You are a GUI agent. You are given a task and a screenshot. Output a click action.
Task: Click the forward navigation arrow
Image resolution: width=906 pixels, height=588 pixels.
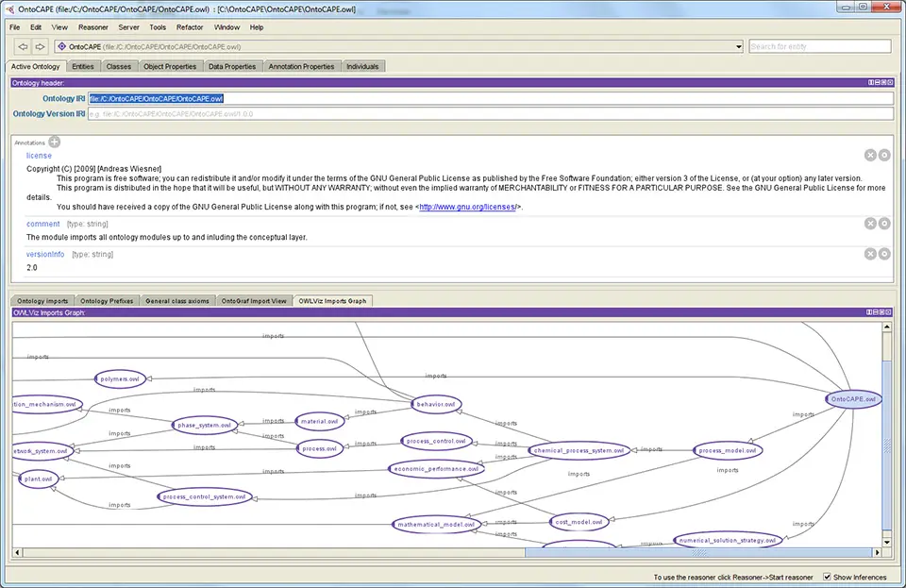[40, 46]
